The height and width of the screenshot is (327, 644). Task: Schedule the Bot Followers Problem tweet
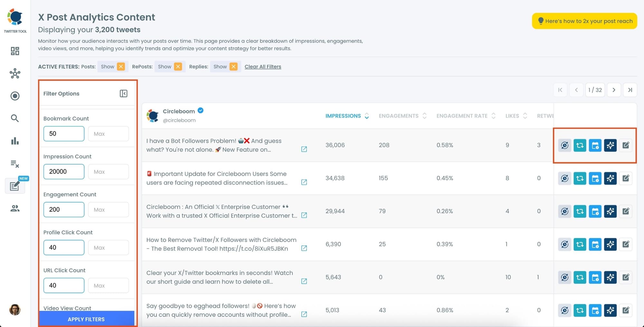click(595, 145)
